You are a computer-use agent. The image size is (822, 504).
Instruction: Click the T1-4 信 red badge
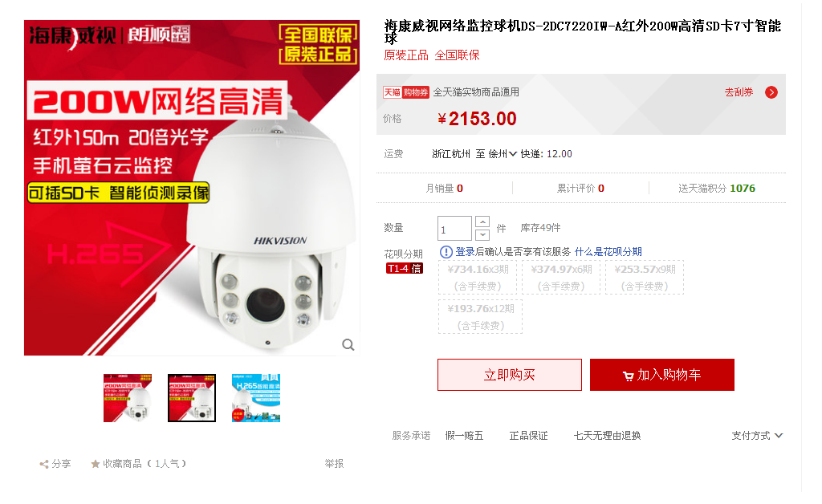point(405,268)
